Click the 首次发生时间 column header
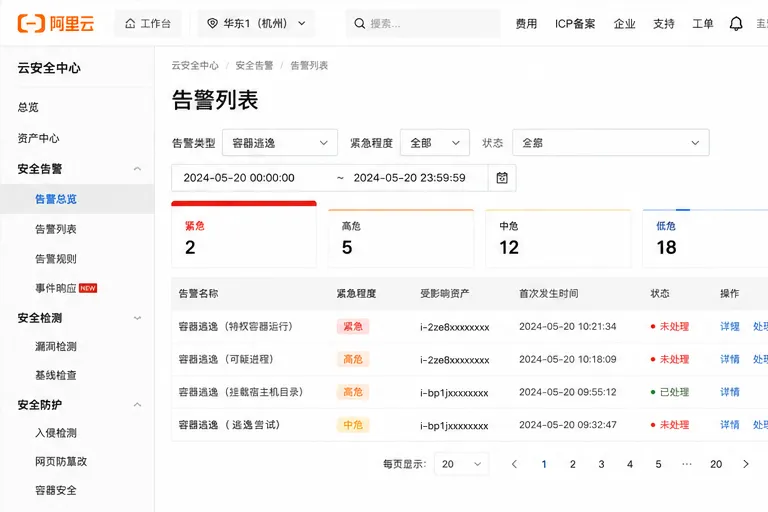The image size is (768, 512). 549,293
